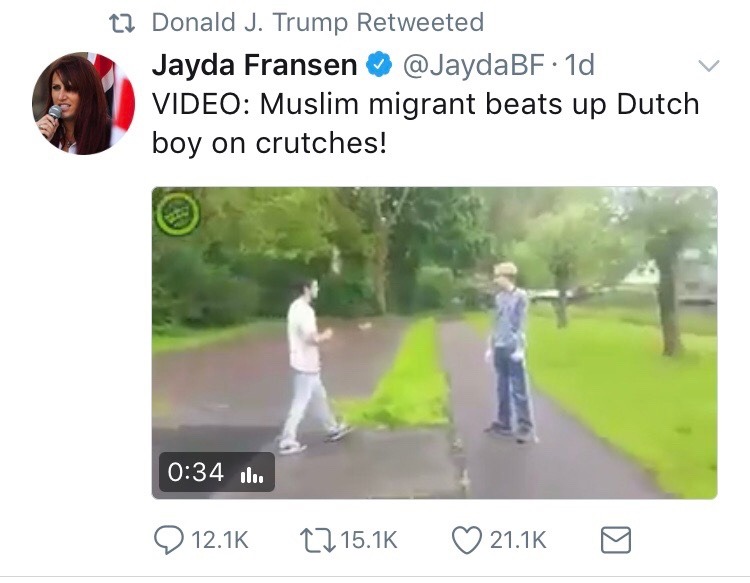Click the blue verified badge

tap(379, 65)
